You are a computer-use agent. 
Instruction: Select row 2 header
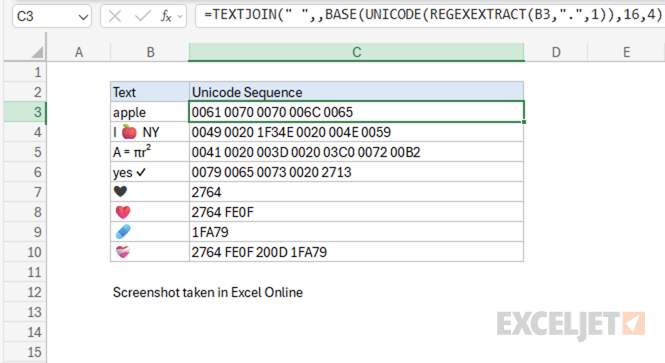[25, 92]
